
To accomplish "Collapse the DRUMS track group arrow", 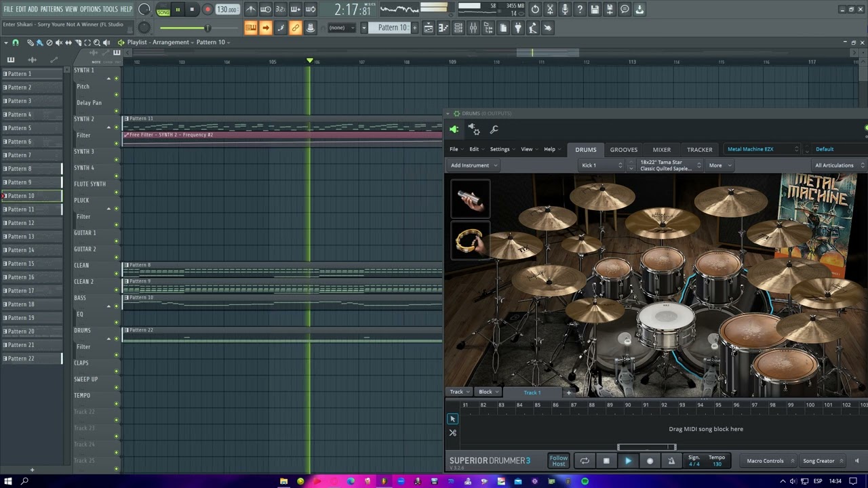I will [108, 339].
